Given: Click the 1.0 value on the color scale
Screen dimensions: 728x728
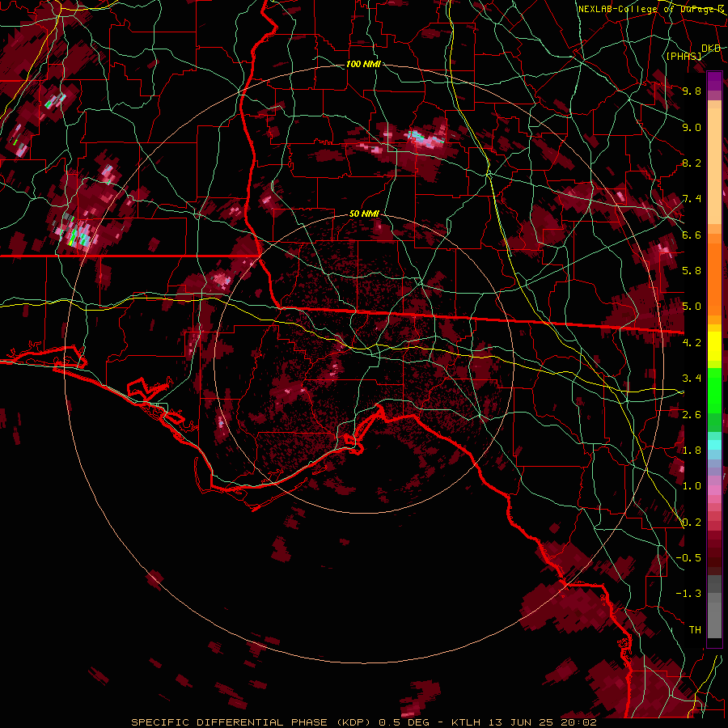Looking at the screenshot, I should 692,486.
